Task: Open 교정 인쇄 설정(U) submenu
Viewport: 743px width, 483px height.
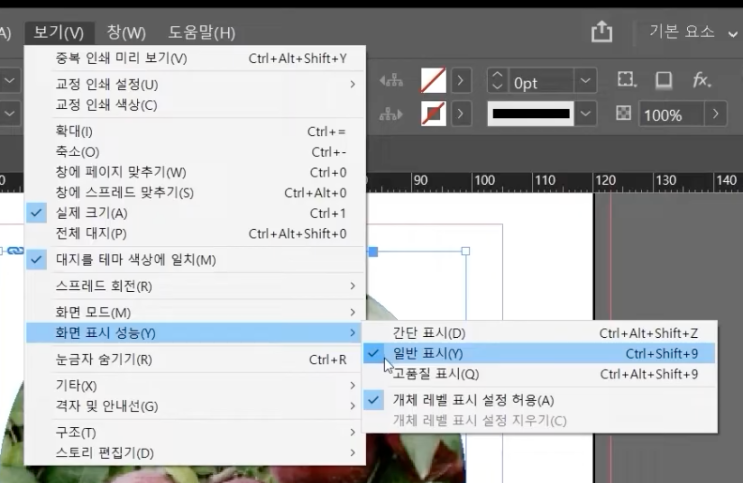Action: tap(195, 84)
